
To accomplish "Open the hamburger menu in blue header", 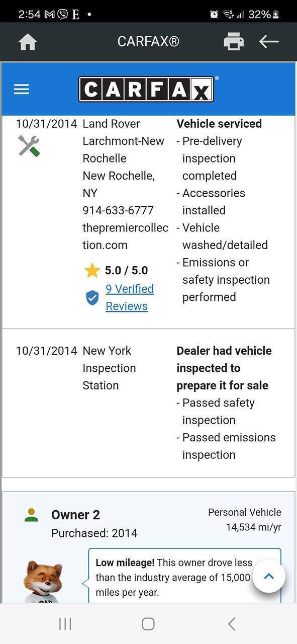I will coord(22,90).
